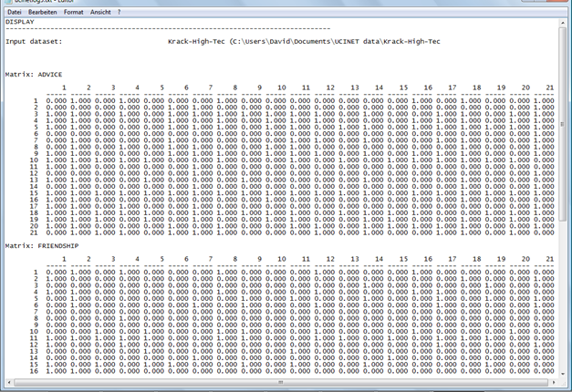Open the Format menu
This screenshot has width=572, height=392.
73,12
